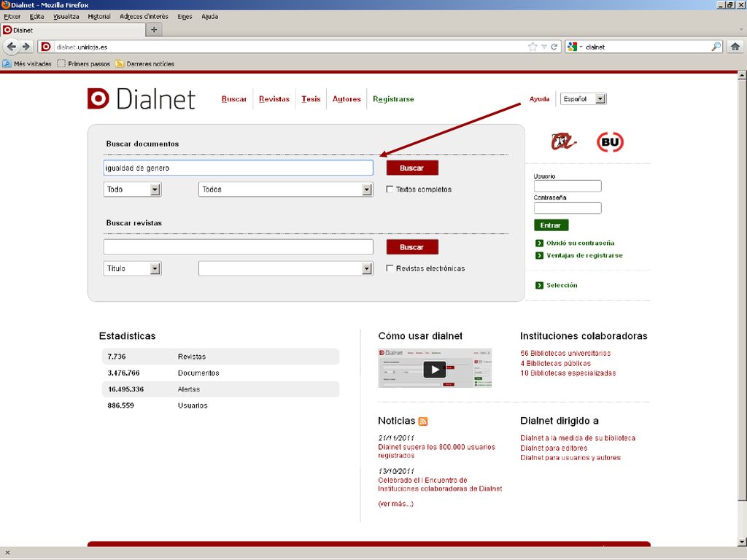Click the Darreres notícies feed bookmark icon
This screenshot has height=560, width=747.
click(120, 63)
